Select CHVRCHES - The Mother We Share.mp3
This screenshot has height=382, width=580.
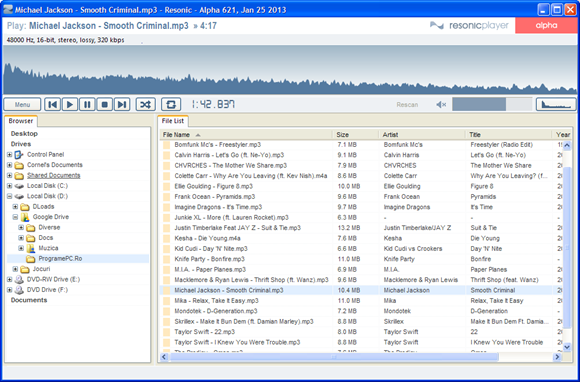pos(230,165)
